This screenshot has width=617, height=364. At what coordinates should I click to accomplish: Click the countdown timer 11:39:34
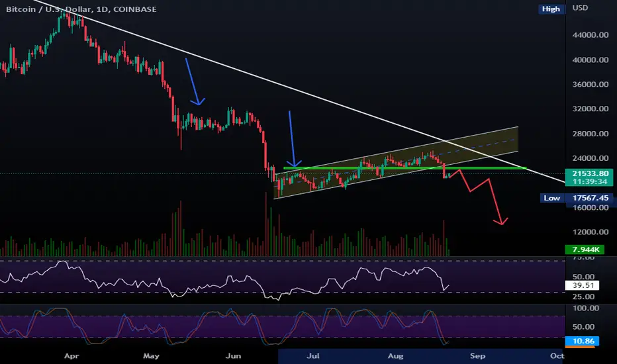(589, 181)
